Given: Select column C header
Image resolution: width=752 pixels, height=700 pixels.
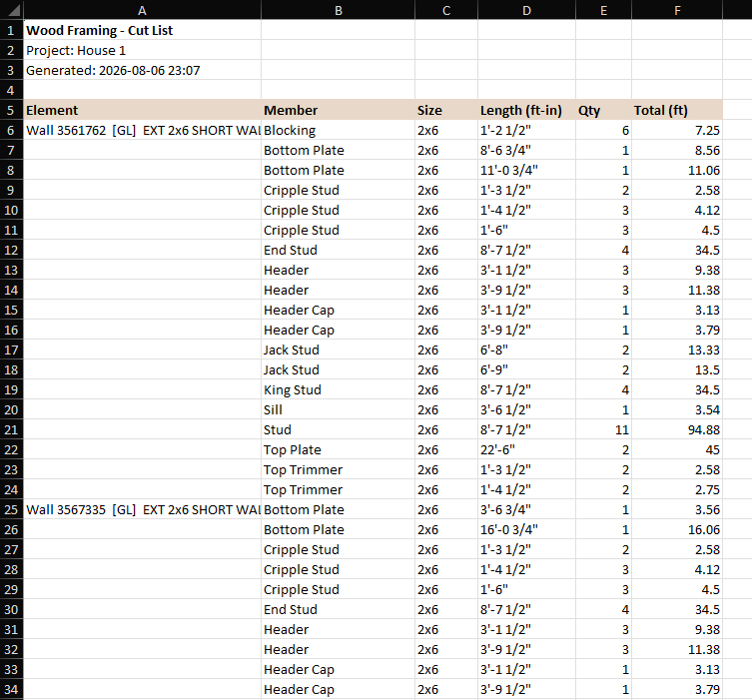Looking at the screenshot, I should pyautogui.click(x=446, y=10).
